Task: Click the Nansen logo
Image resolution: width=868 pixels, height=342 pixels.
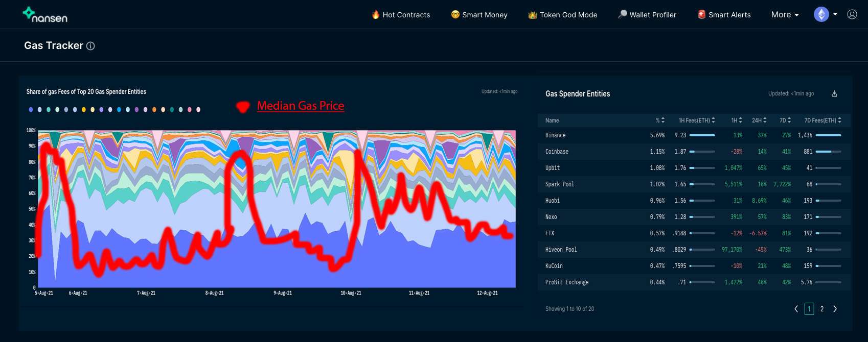Action: coord(45,14)
